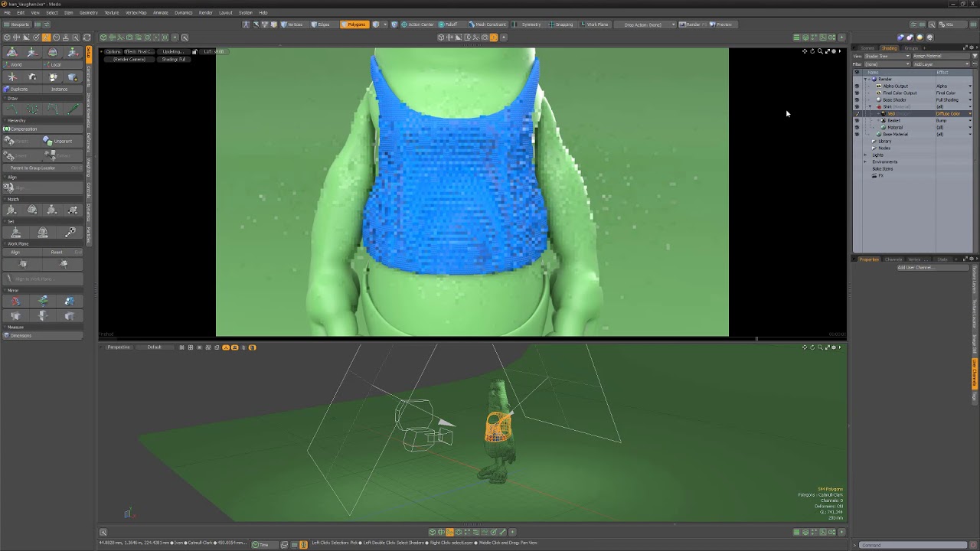The height and width of the screenshot is (551, 980).
Task: Click the Viewports layout button
Action: (x=17, y=24)
